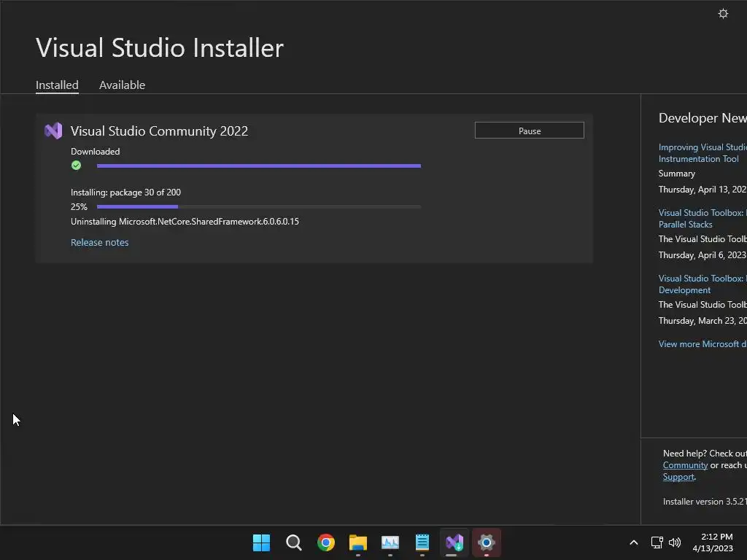747x560 pixels.
Task: Click the Developer News heading
Action: (703, 118)
